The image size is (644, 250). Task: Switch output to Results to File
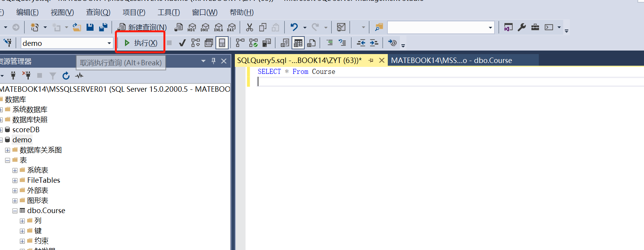click(311, 43)
